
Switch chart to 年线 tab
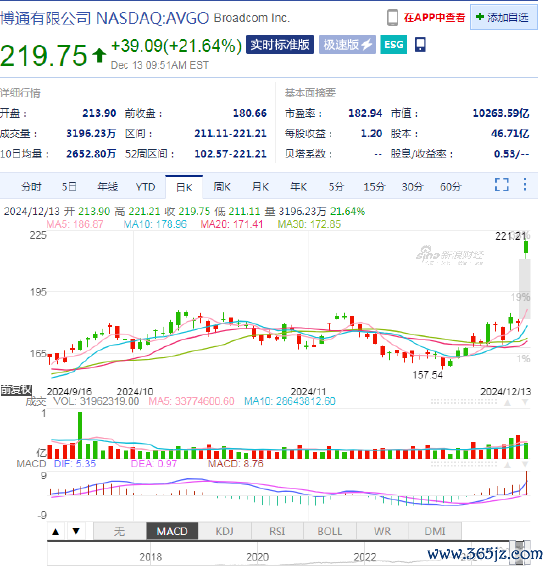pyautogui.click(x=107, y=187)
